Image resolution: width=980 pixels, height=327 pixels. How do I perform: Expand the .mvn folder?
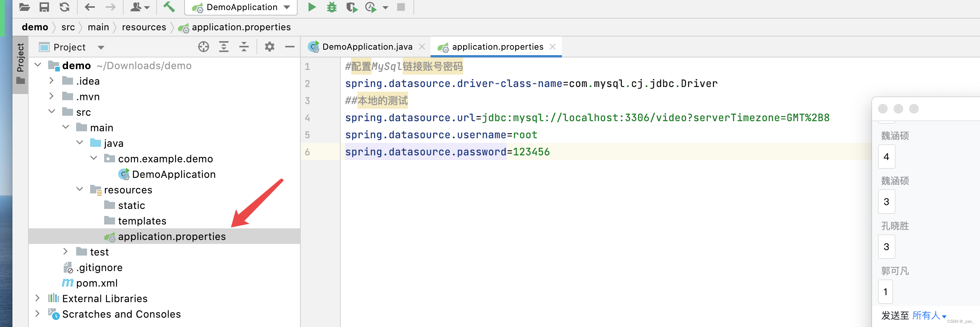51,96
